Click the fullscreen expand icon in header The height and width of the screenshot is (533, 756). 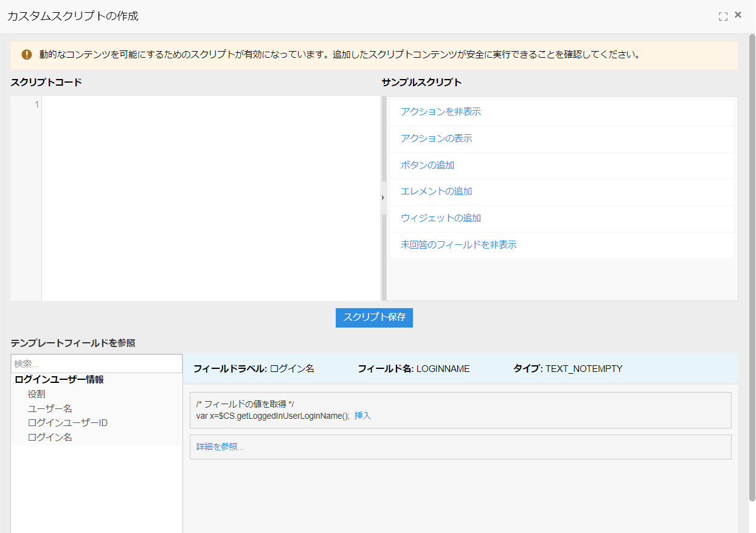coord(723,16)
